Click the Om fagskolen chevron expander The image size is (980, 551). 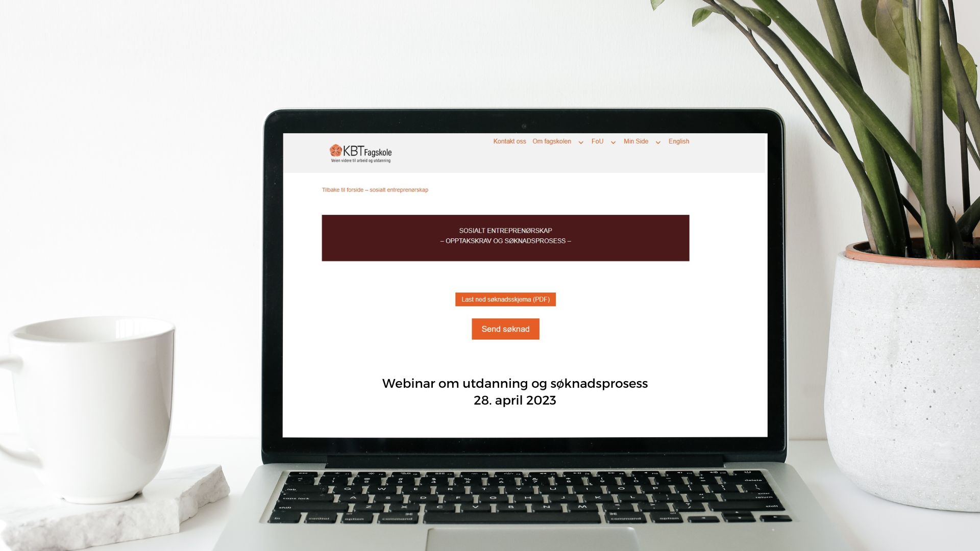[581, 143]
